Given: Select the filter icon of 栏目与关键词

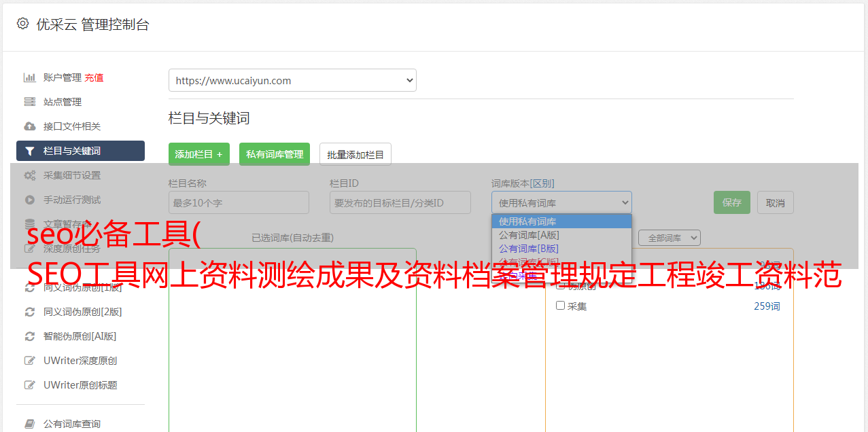Looking at the screenshot, I should tap(30, 151).
